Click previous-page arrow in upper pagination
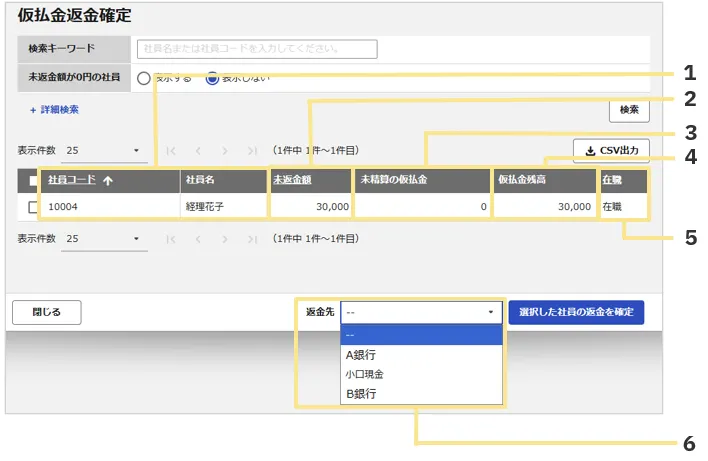 point(198,151)
